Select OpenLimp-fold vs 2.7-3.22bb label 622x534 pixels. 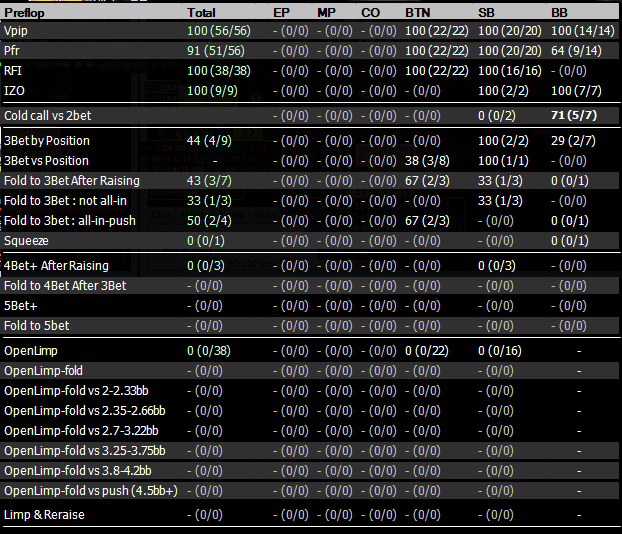coord(81,430)
